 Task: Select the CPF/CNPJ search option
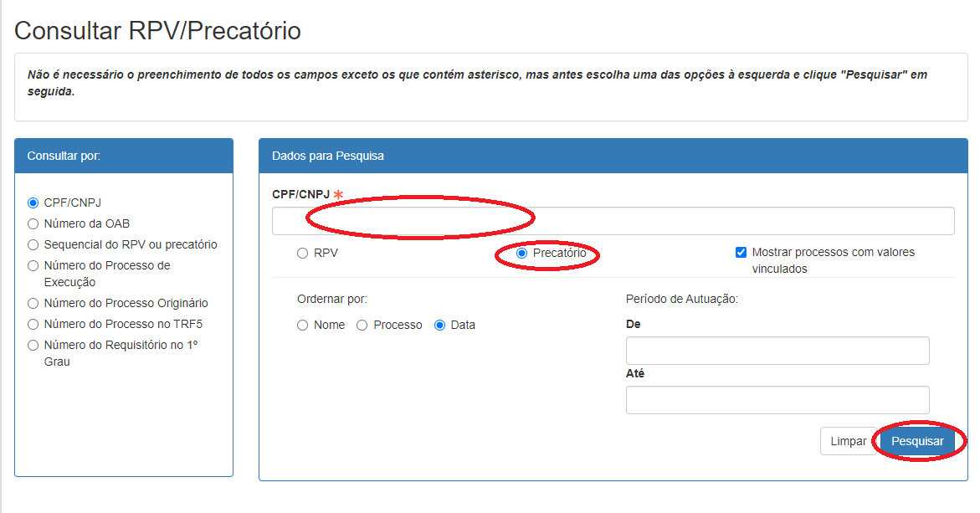click(33, 203)
